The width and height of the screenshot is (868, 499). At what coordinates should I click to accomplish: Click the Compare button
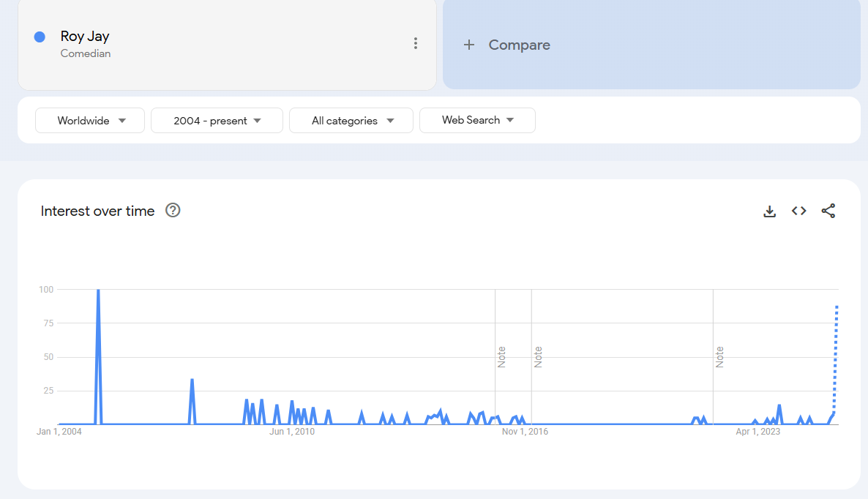pyautogui.click(x=651, y=44)
